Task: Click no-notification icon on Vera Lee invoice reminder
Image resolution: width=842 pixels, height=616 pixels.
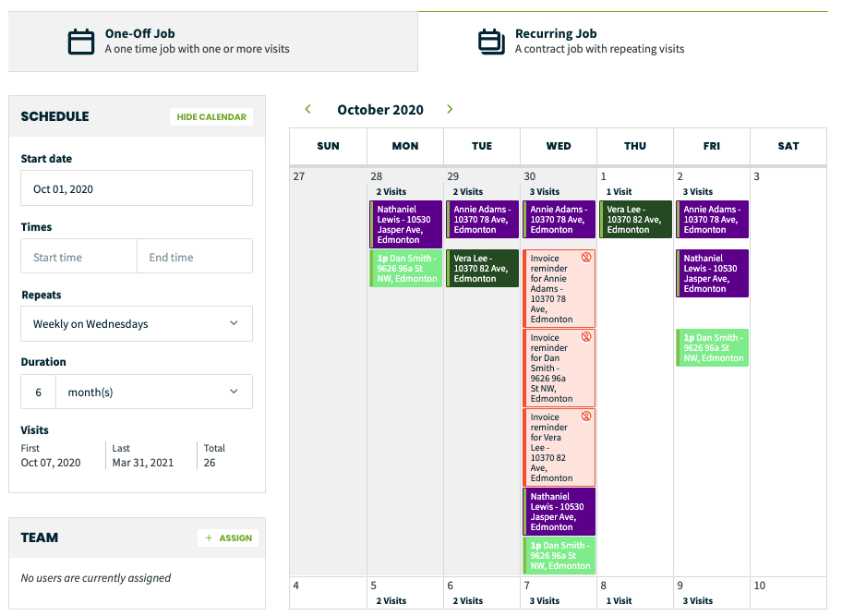Action: click(x=586, y=417)
